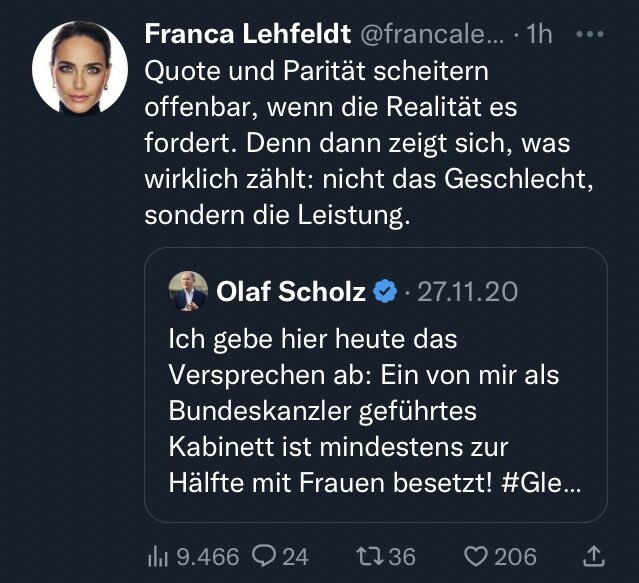The height and width of the screenshot is (583, 639).
Task: Click the 27.11.20 quoted tweet date
Action: [467, 292]
